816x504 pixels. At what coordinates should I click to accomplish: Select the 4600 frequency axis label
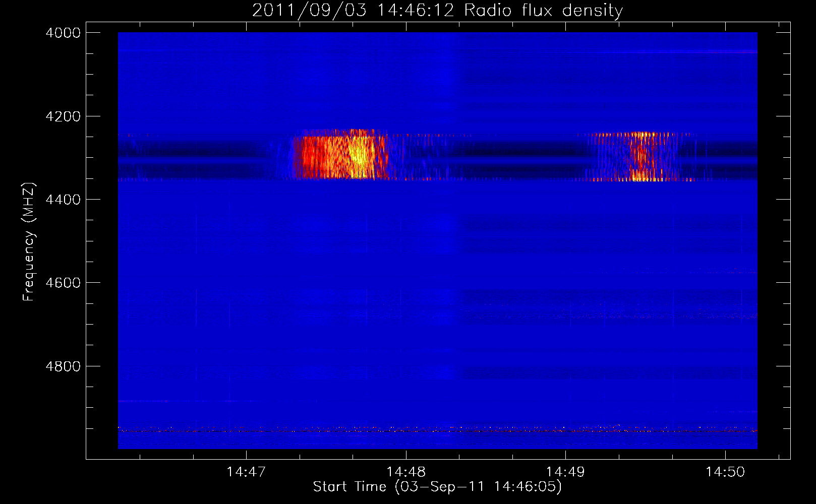(63, 283)
